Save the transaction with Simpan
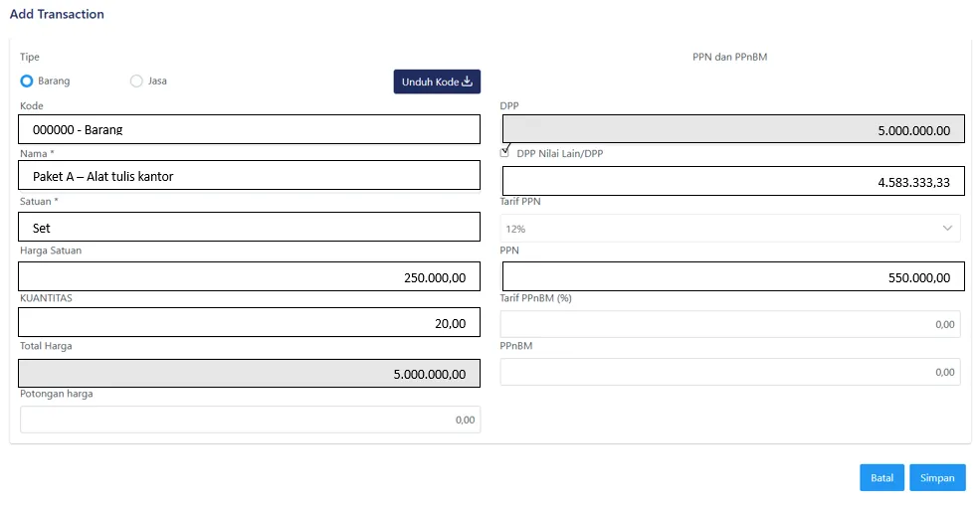This screenshot has height=505, width=980. tap(937, 477)
